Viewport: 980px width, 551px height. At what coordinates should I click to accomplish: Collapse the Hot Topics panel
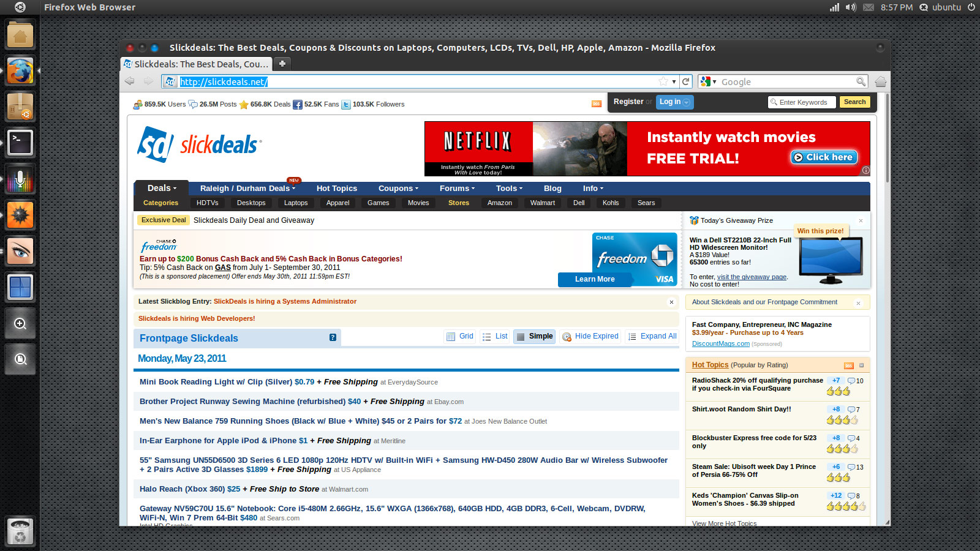861,365
